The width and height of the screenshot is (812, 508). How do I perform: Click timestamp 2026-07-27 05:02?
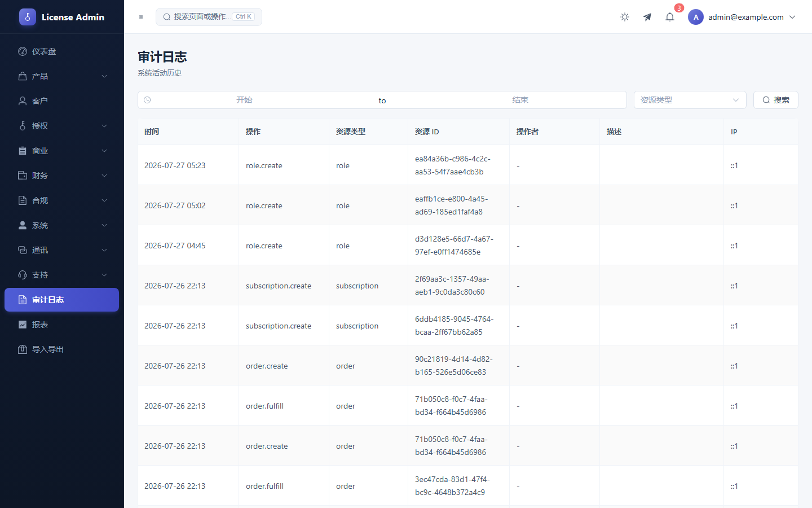[x=175, y=205]
